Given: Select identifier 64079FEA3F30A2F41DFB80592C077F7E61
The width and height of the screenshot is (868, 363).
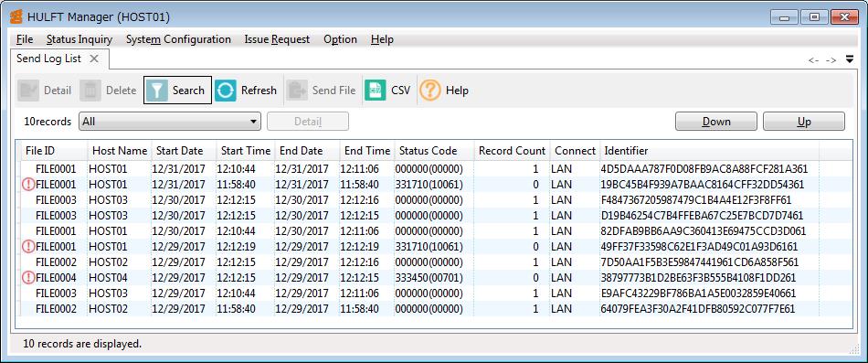Looking at the screenshot, I should pyautogui.click(x=697, y=309).
